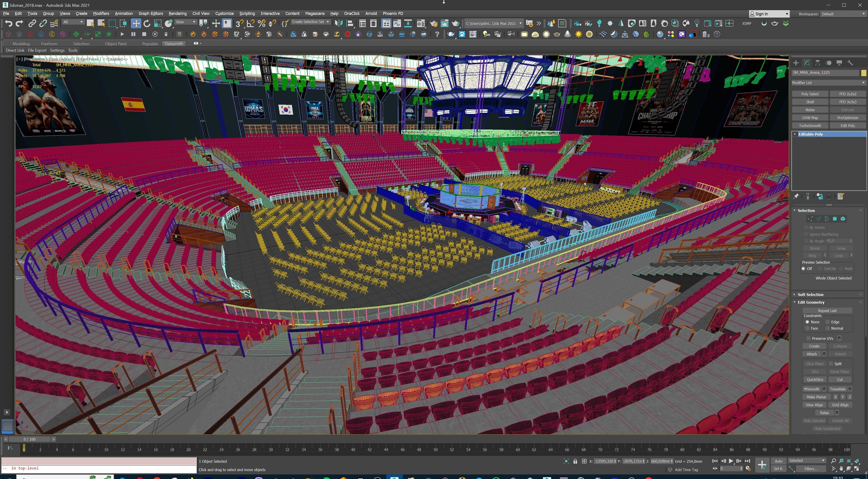Click the Mirror tool icon

[339, 23]
